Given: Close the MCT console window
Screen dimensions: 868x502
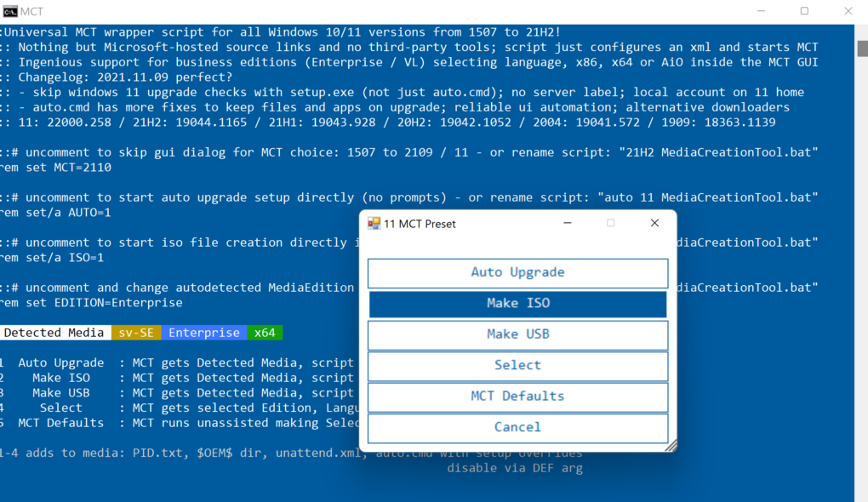Looking at the screenshot, I should [x=848, y=12].
